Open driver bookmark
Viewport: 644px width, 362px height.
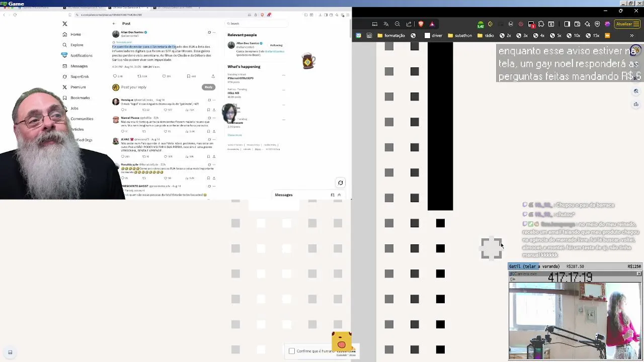point(433,36)
